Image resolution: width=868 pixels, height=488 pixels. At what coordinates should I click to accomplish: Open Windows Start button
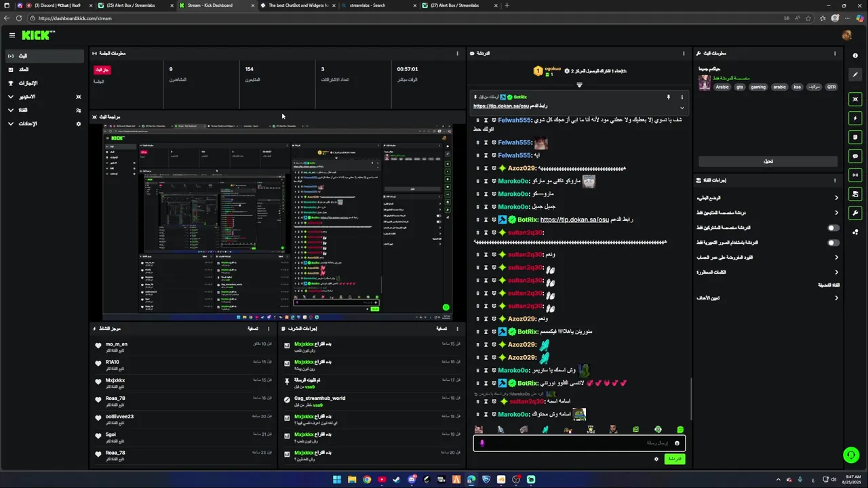[x=337, y=480]
